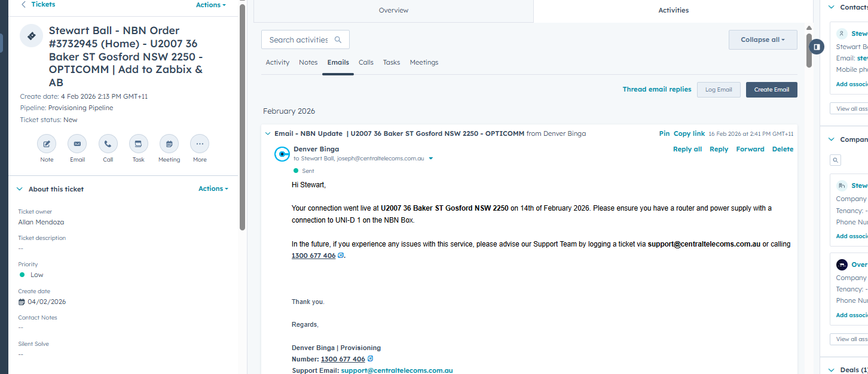Viewport: 868px width, 374px height.
Task: Click in the Search activities field
Action: pos(298,40)
